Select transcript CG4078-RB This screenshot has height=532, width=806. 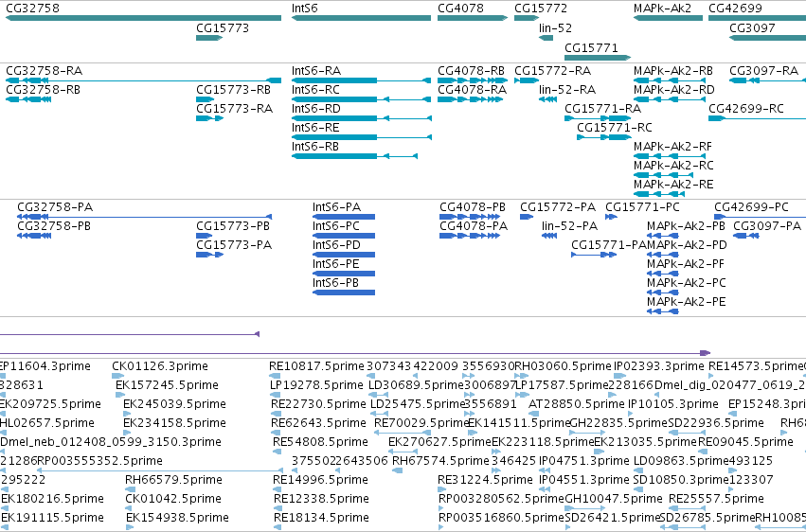click(471, 70)
